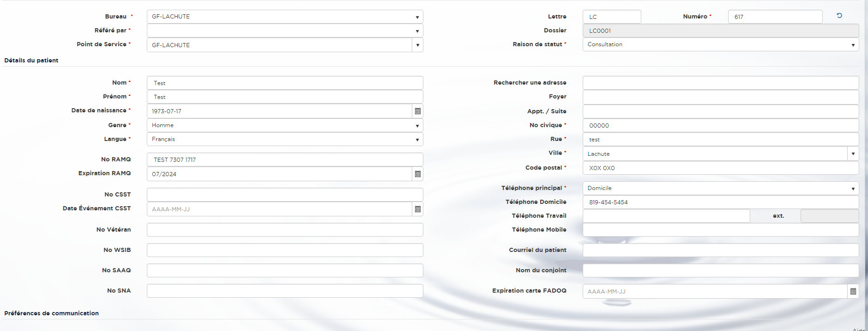This screenshot has width=868, height=331.
Task: Click the refresh icon beside Numéro field
Action: 839,16
